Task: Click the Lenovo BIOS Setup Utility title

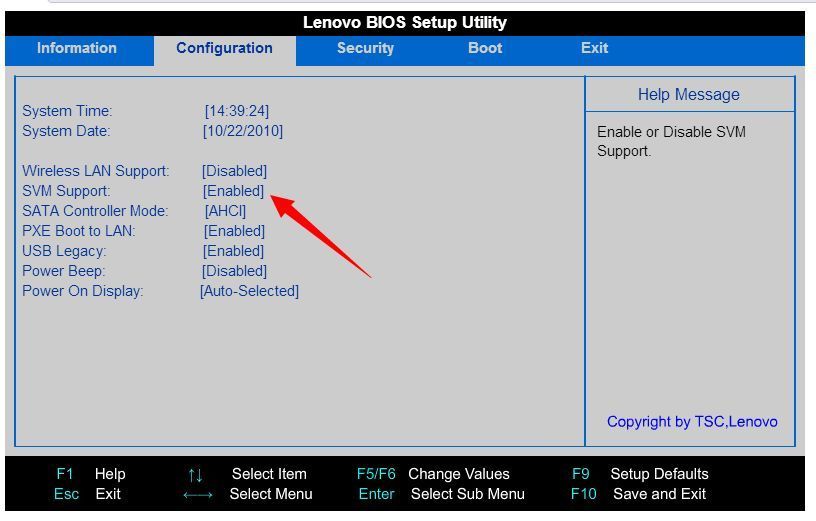Action: 405,22
